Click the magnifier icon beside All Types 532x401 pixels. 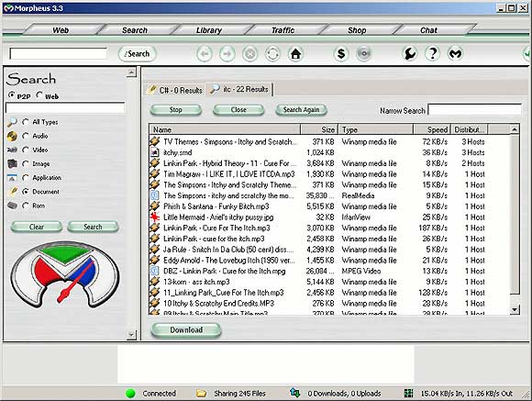pos(12,122)
